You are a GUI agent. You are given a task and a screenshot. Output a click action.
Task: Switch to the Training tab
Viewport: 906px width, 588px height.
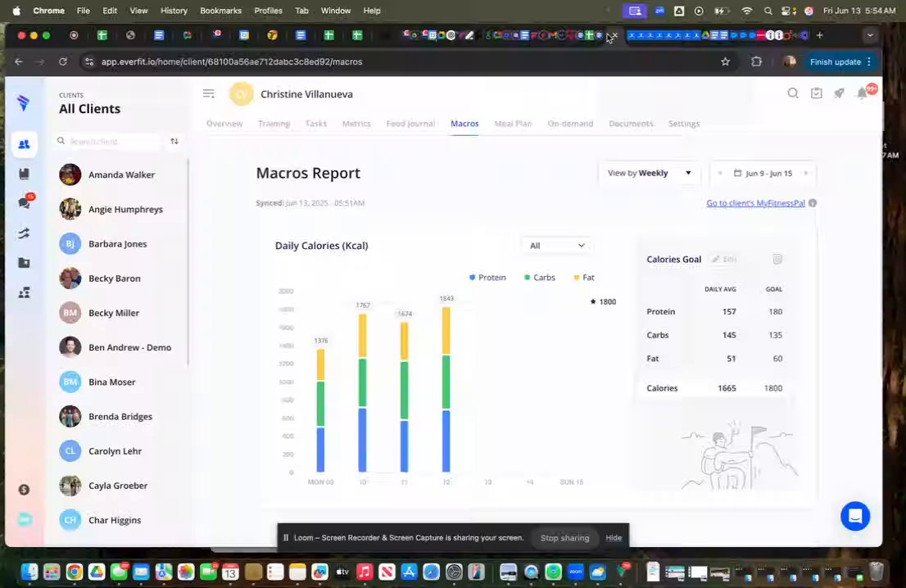[274, 124]
